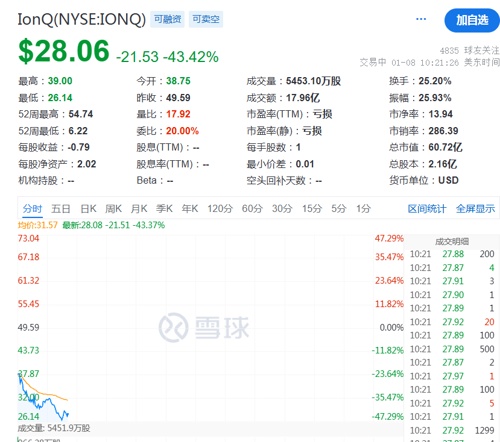Select the 季K chart tab

(x=164, y=209)
